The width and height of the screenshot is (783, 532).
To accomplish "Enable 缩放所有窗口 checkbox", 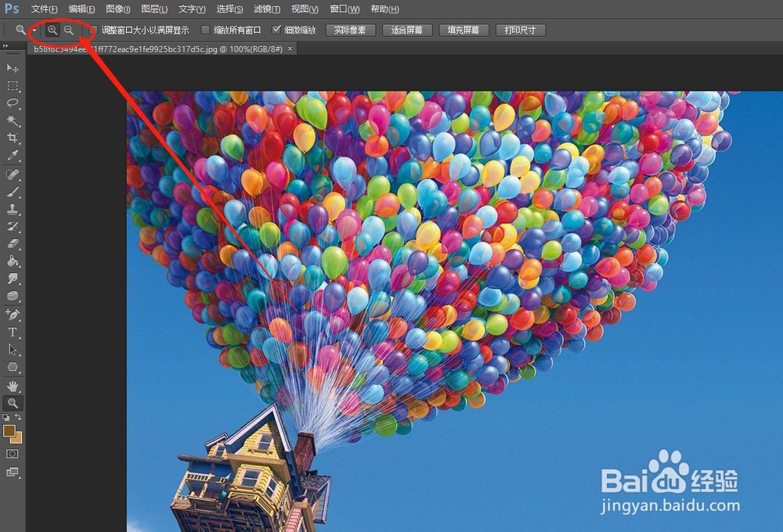I will 204,30.
